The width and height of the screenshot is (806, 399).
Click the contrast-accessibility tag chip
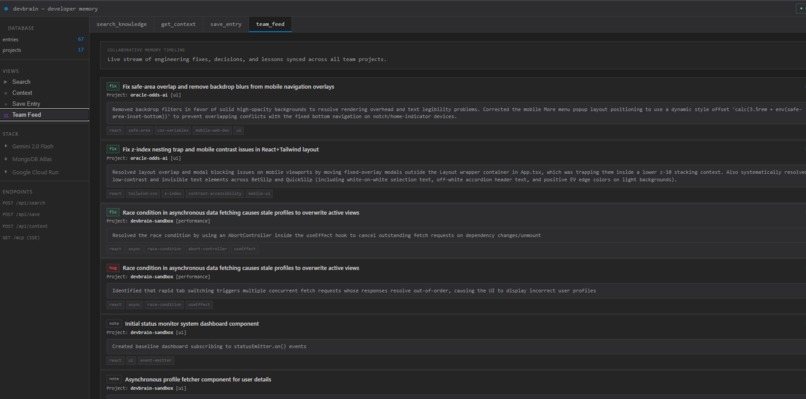(214, 194)
